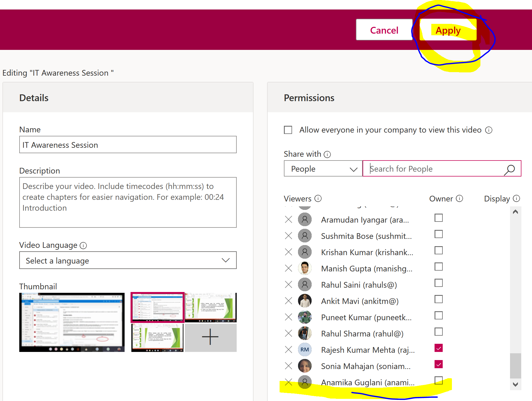Click the Search for People field
Image resolution: width=532 pixels, height=401 pixels.
[434, 169]
